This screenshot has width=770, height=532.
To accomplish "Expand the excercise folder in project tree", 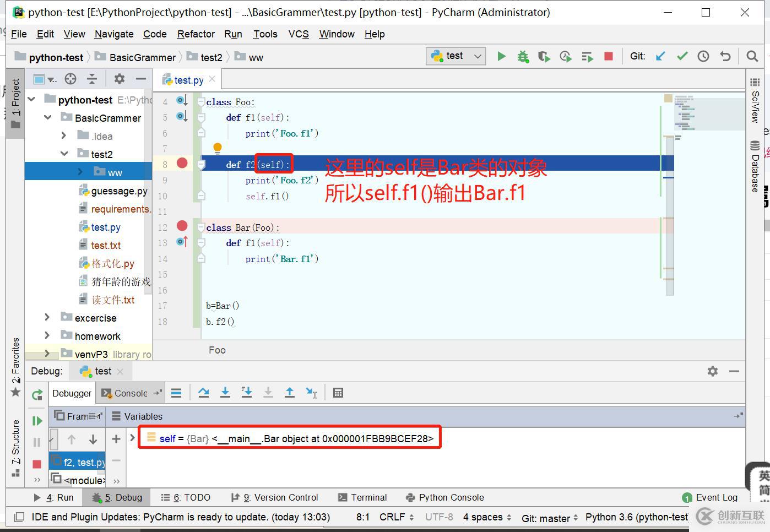I will 47,318.
